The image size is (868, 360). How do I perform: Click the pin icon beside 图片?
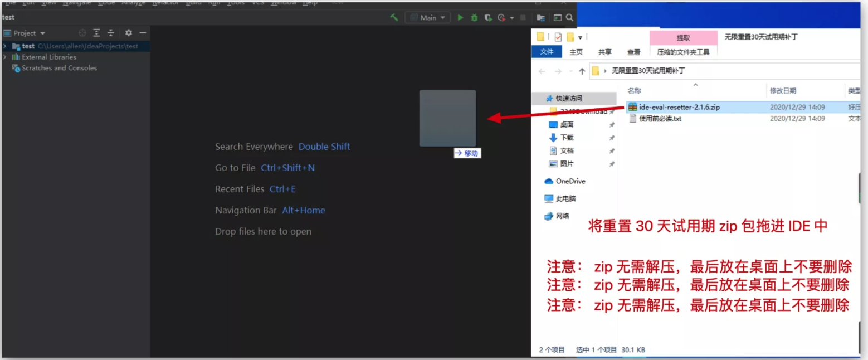click(x=612, y=164)
